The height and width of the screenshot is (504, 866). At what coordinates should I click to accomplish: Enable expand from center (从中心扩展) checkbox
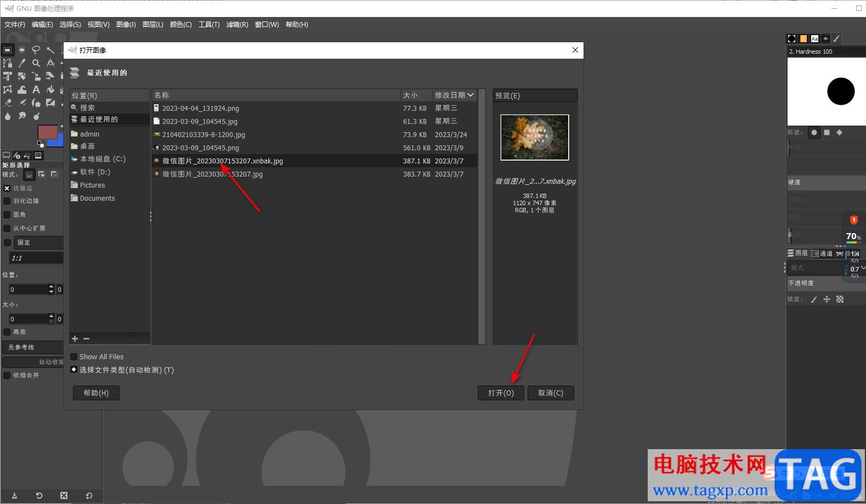7,228
